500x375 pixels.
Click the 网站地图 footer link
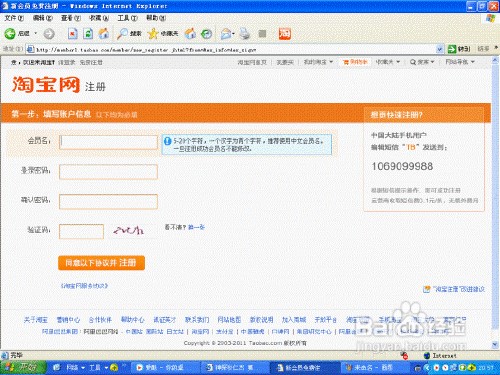point(229,320)
